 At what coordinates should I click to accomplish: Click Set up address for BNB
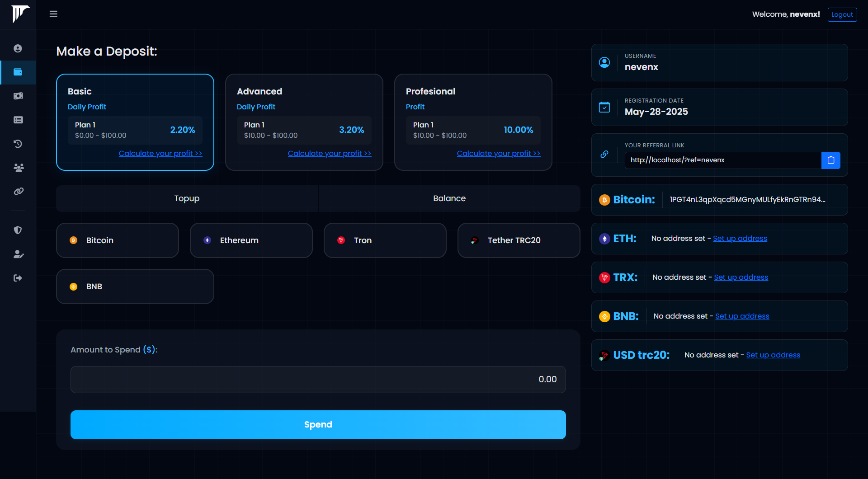click(x=742, y=316)
